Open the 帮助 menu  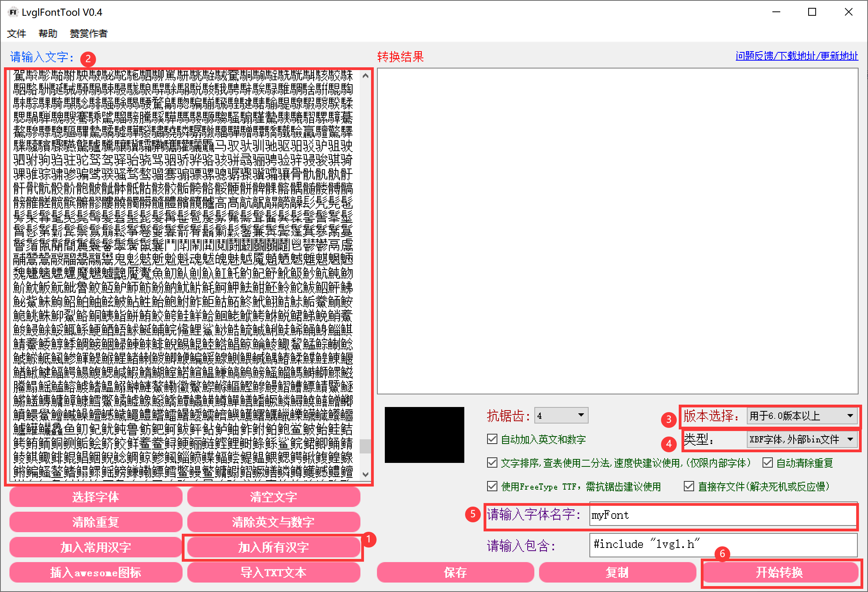coord(48,33)
